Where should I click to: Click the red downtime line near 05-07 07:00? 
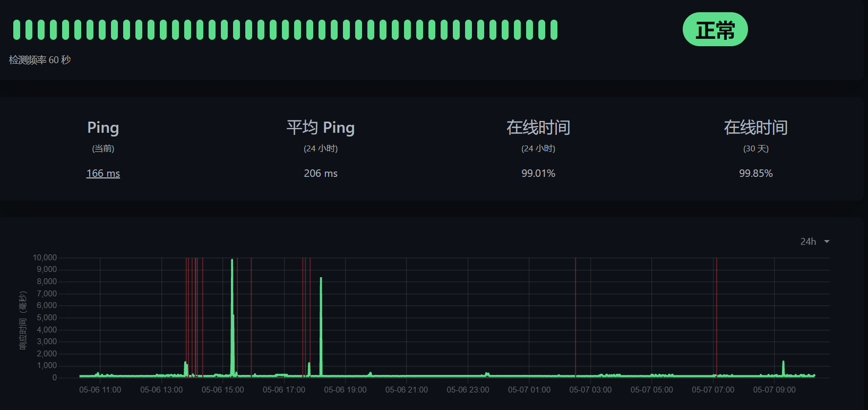click(x=716, y=318)
